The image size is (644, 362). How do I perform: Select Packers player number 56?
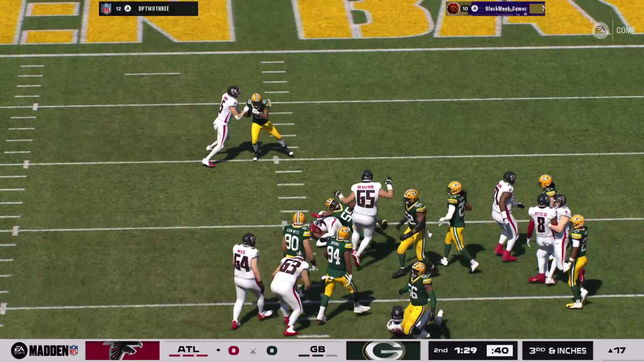click(x=417, y=299)
